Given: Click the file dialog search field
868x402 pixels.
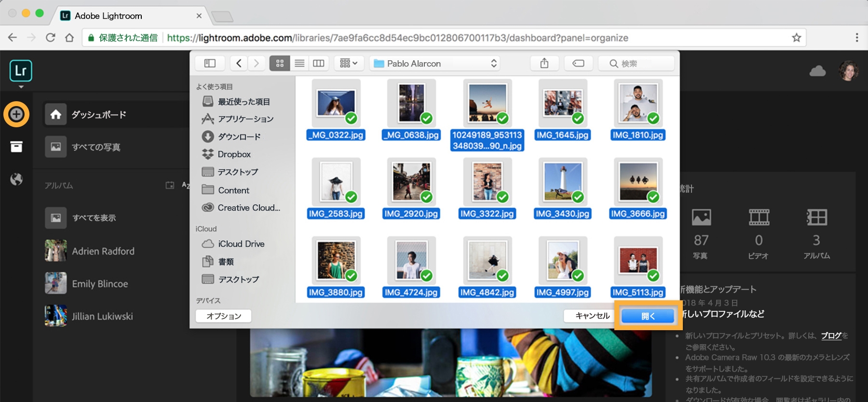Looking at the screenshot, I should click(x=636, y=63).
